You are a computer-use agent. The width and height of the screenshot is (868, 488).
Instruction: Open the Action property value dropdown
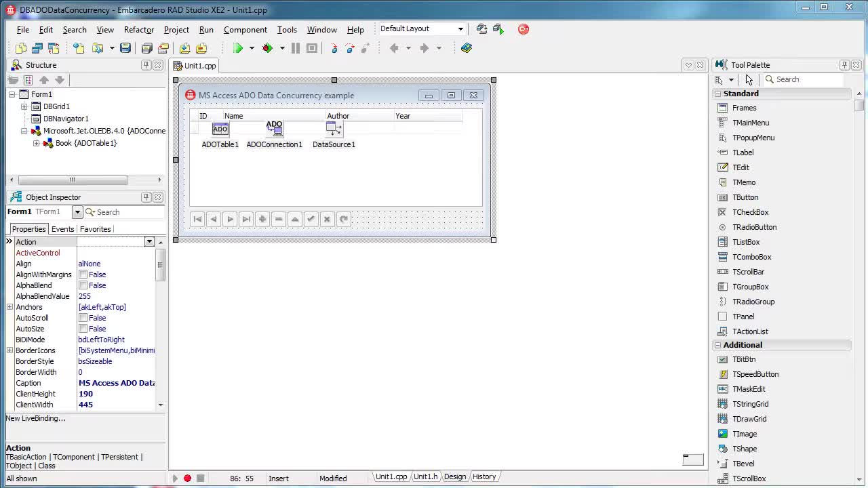(x=149, y=242)
